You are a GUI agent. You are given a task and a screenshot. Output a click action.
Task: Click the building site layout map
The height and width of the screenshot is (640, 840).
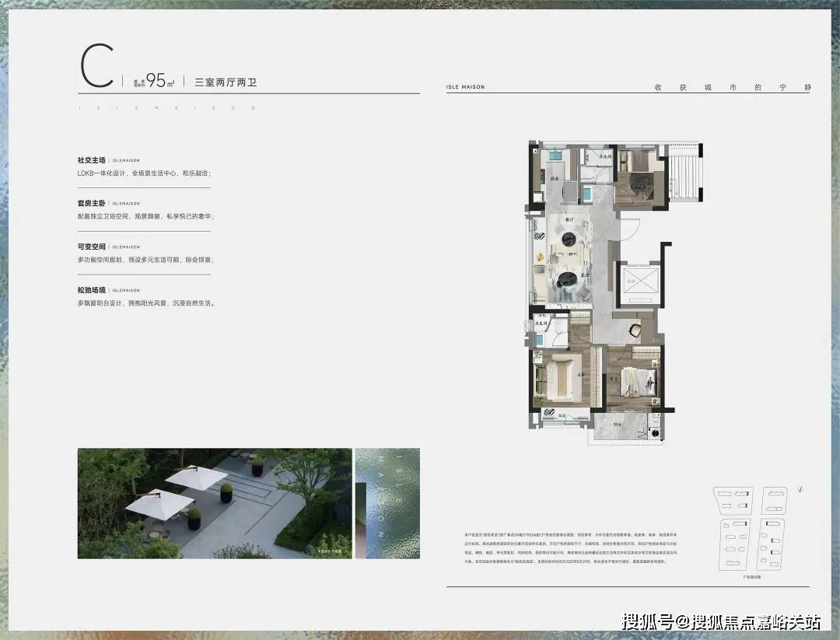(x=751, y=529)
